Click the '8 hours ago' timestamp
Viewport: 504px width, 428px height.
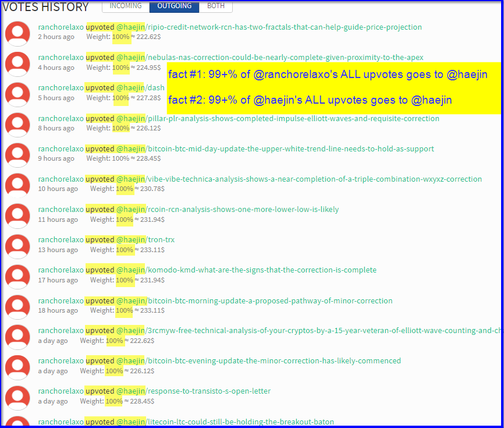click(x=56, y=128)
